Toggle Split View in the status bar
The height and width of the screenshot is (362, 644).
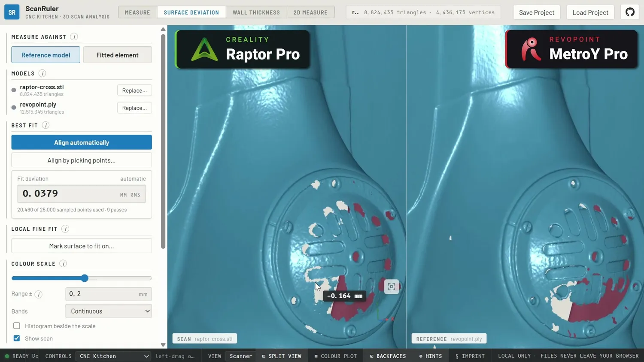click(282, 356)
